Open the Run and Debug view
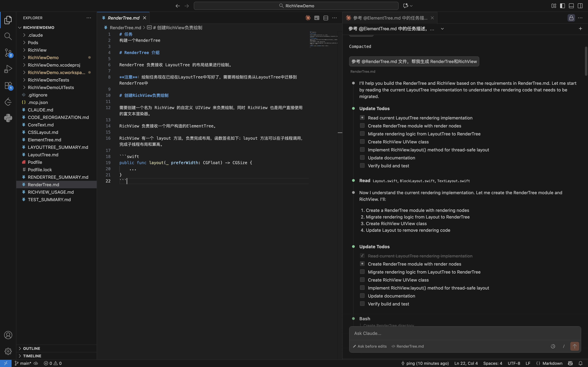 8,69
